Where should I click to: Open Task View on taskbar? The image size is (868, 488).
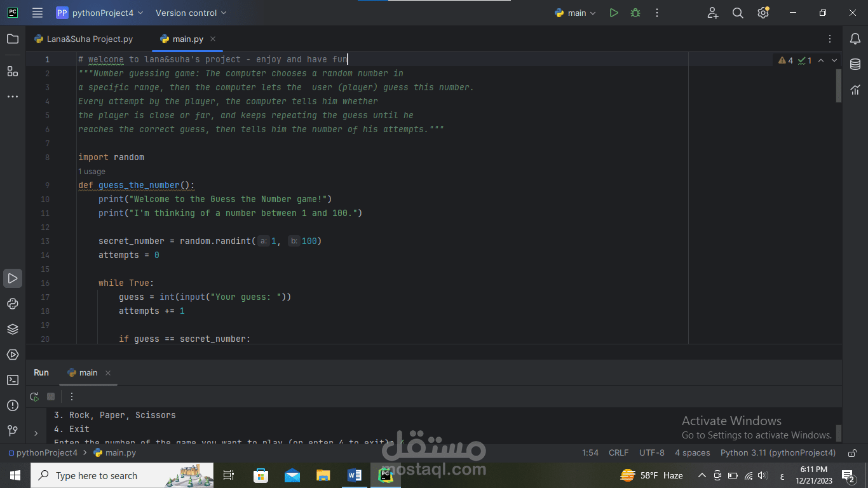229,475
